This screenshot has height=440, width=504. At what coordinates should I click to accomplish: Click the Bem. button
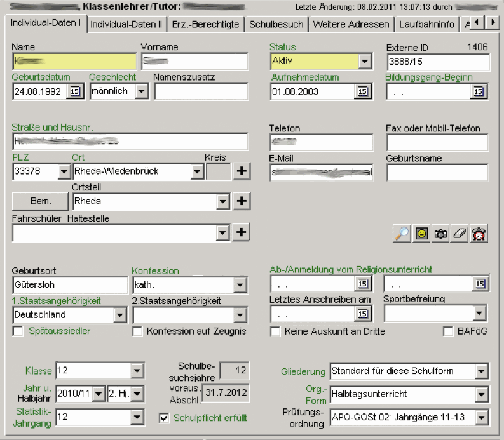click(x=41, y=201)
